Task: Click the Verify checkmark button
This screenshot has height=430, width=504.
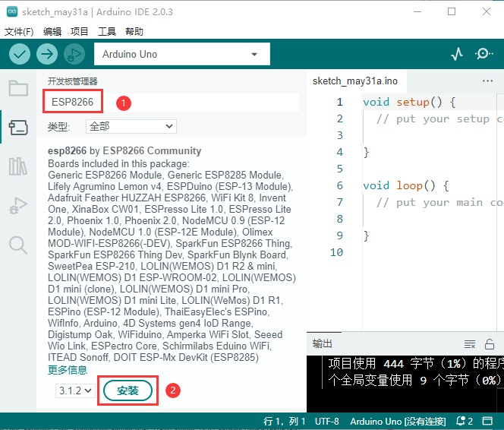Action: click(x=20, y=54)
